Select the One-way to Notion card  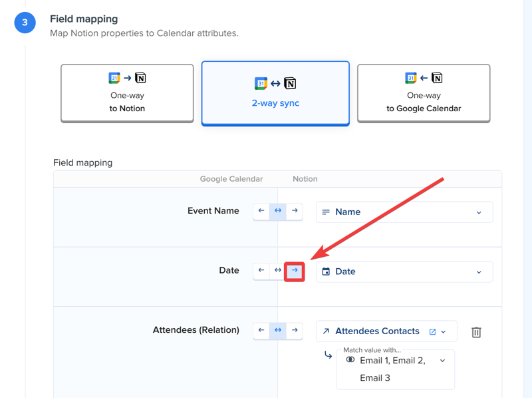(x=126, y=93)
